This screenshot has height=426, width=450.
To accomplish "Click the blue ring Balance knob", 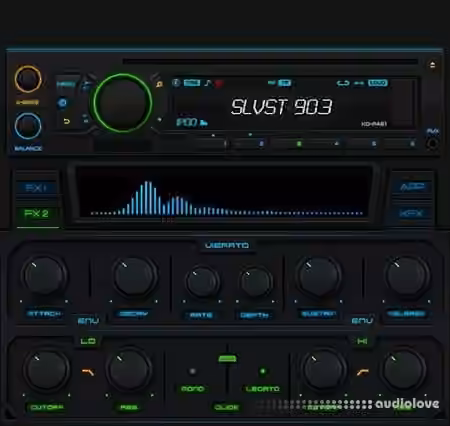I will tap(28, 126).
